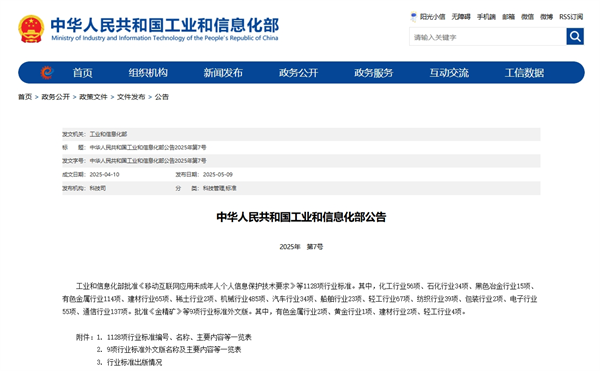Click the 发布机构 value 科技司
This screenshot has height=371, width=600.
98,189
